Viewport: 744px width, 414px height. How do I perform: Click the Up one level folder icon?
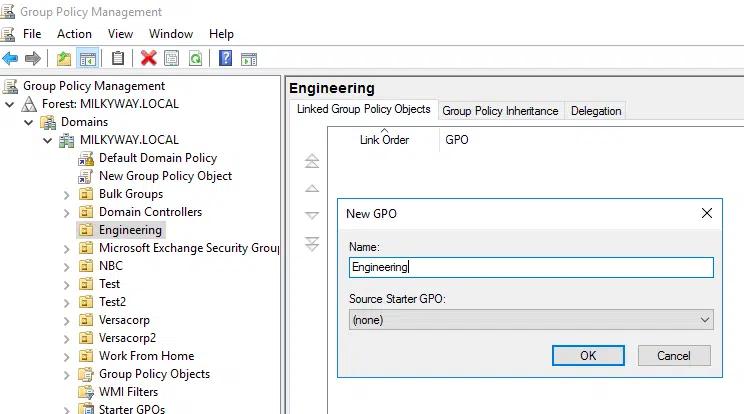64,59
